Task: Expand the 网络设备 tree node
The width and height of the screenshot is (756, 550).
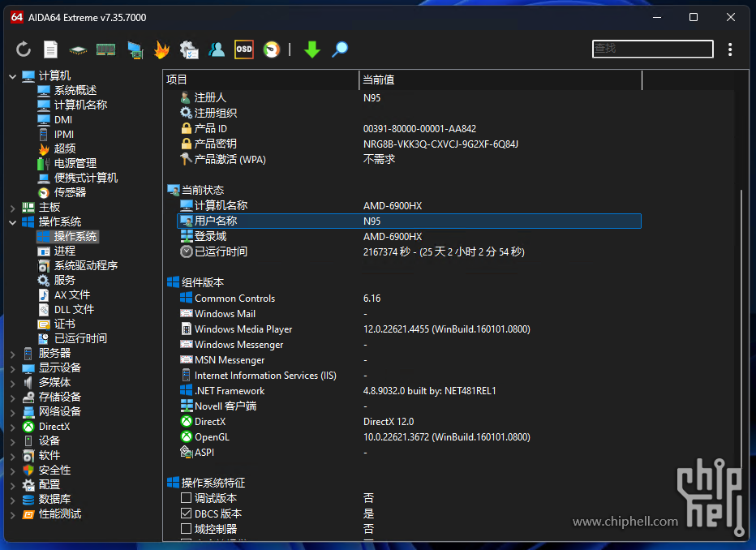Action: (x=12, y=412)
